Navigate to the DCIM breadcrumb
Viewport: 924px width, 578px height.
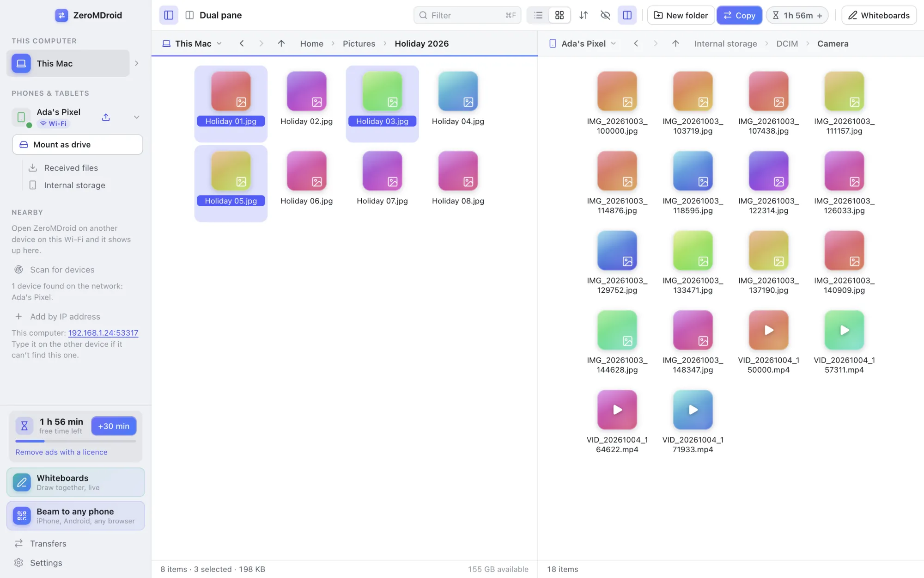(787, 43)
